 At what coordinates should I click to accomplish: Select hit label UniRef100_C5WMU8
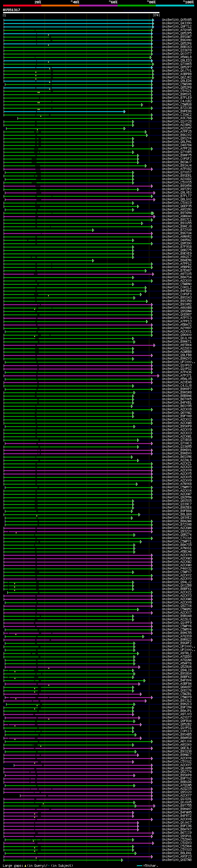tap(176, 104)
